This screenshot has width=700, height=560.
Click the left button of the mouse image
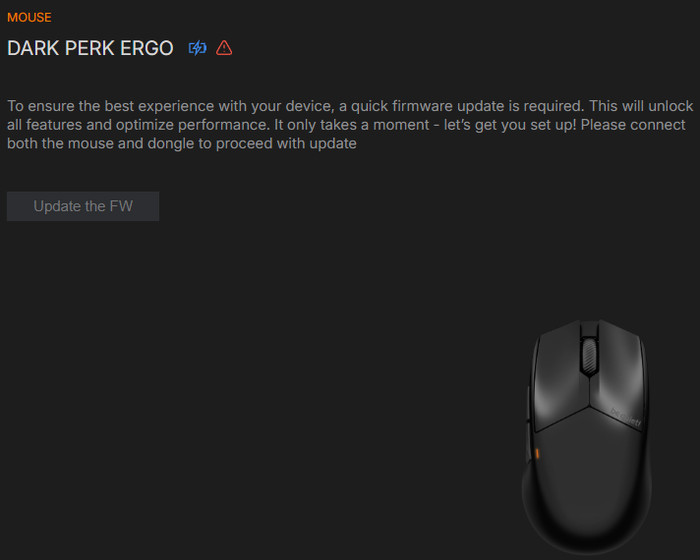(x=557, y=375)
